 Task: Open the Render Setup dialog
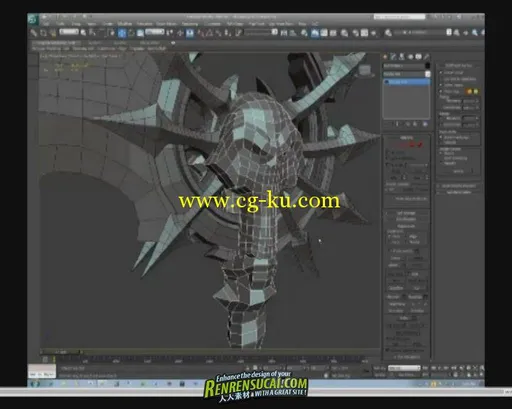356,33
